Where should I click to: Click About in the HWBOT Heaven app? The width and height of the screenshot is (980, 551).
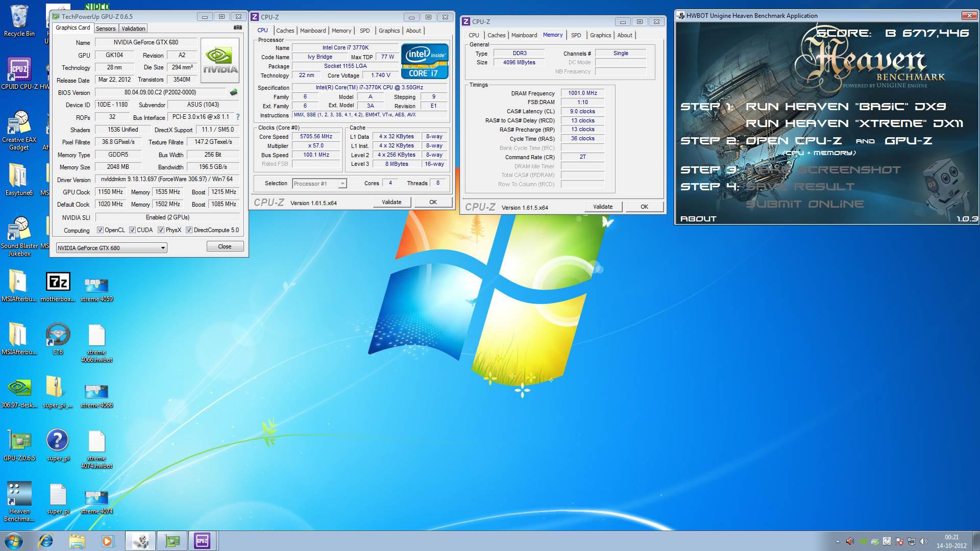pos(698,219)
